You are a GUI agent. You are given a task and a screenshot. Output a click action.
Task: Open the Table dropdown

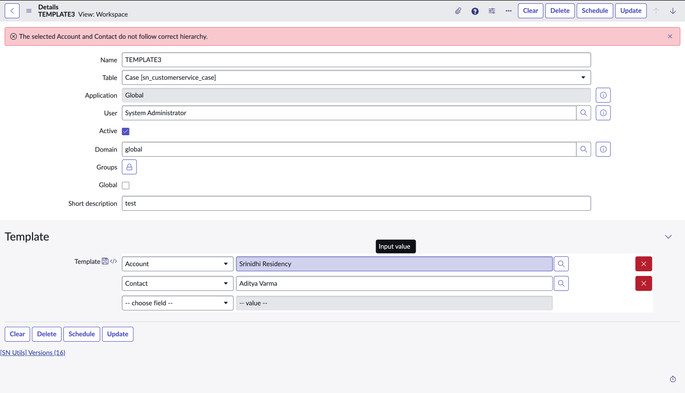[x=356, y=77]
